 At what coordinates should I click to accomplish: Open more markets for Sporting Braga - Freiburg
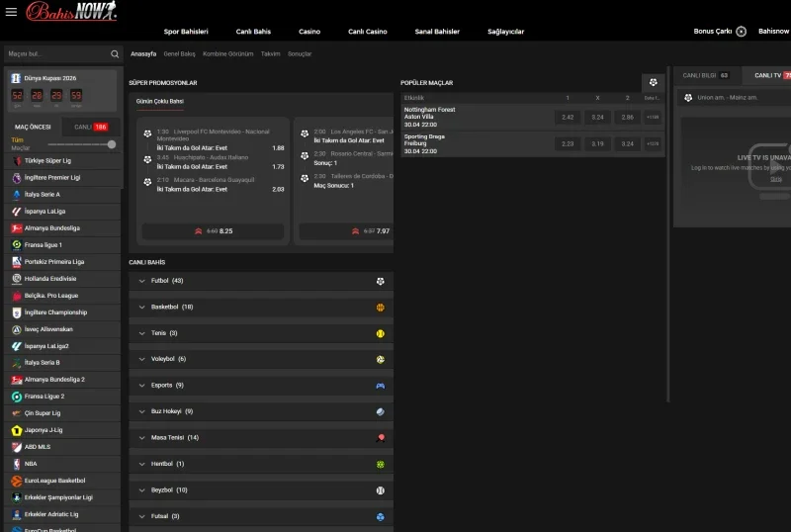point(653,143)
